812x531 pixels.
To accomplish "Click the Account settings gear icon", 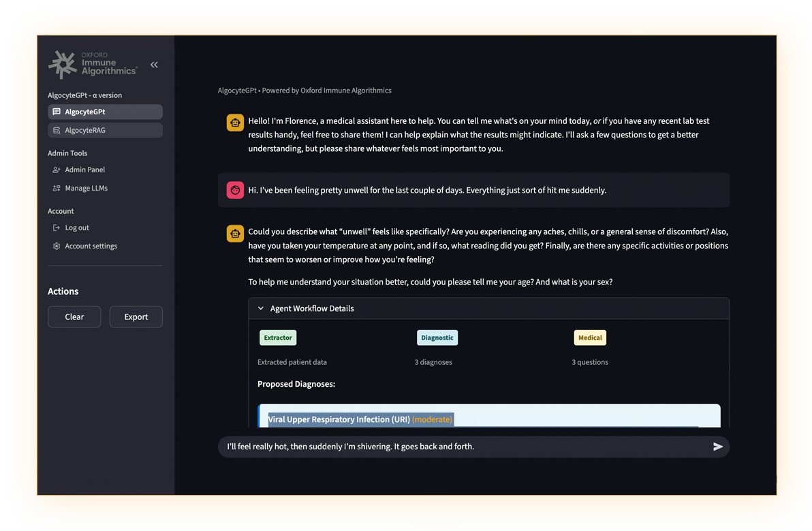I will point(57,246).
